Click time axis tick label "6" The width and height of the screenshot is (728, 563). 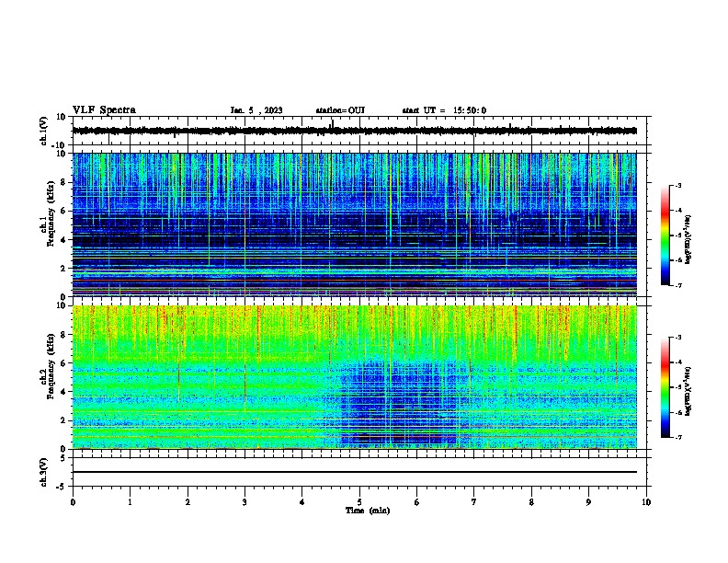tap(417, 502)
